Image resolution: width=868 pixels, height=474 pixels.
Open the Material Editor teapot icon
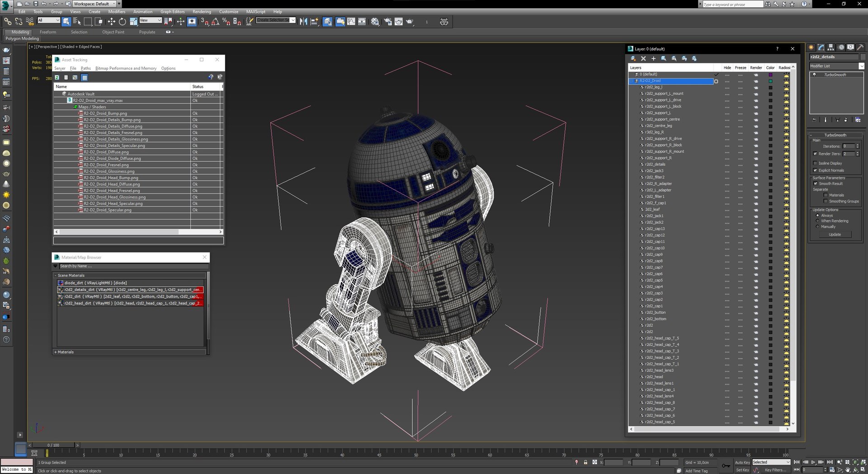(x=375, y=21)
